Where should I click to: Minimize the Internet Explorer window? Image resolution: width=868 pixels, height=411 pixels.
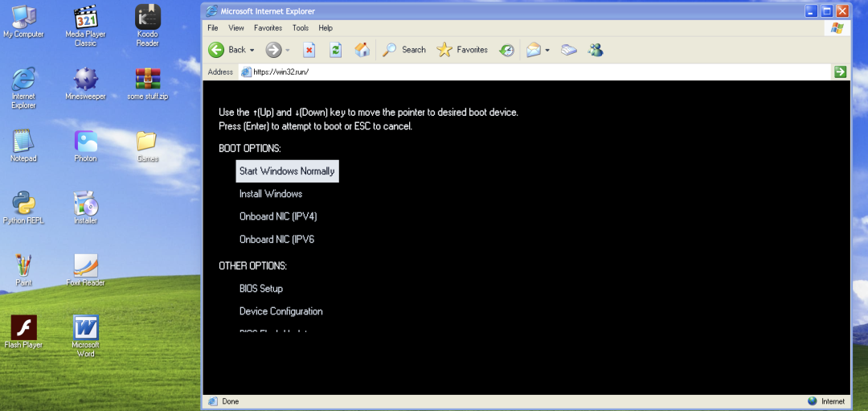(x=810, y=10)
